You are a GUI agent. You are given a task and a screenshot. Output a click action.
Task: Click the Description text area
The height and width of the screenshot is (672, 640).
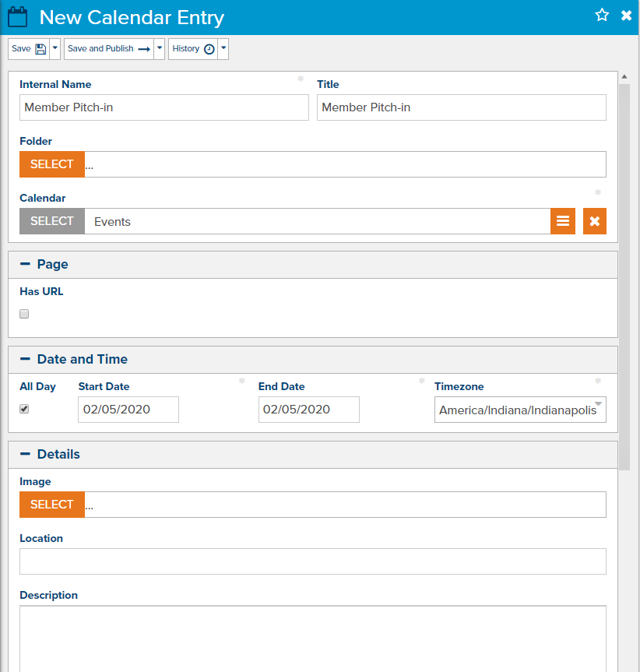click(313, 639)
